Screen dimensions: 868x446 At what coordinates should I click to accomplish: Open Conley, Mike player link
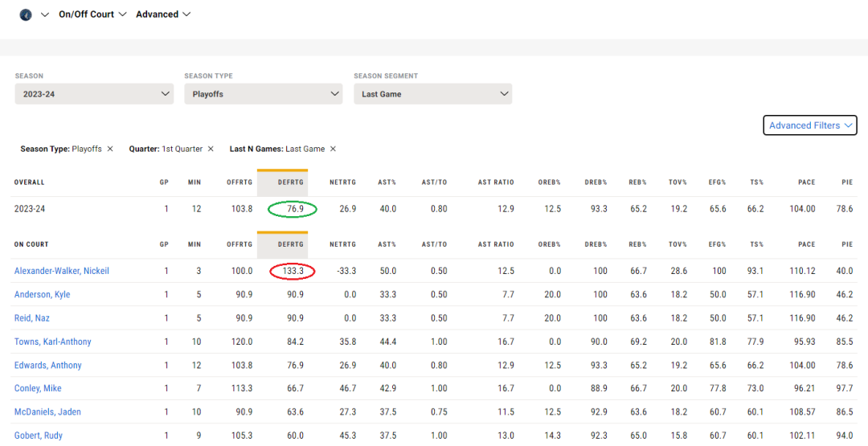tap(38, 388)
